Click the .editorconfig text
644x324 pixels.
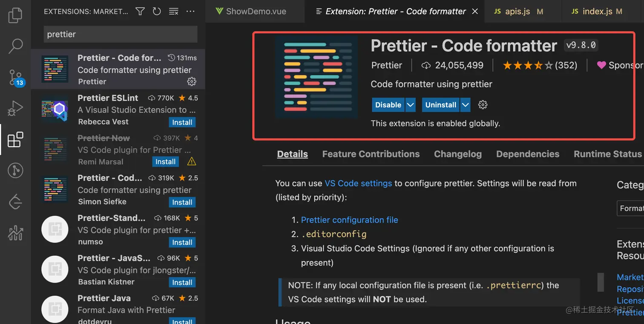coord(333,234)
